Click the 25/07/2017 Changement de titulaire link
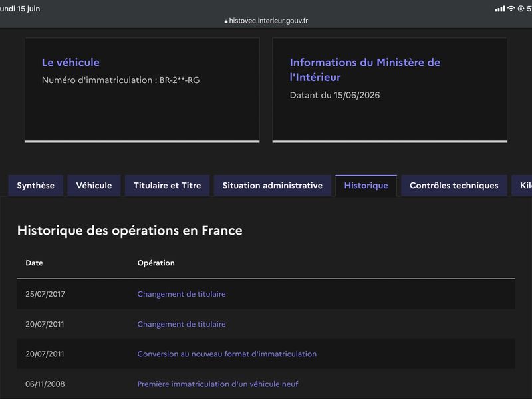The width and height of the screenshot is (532, 399). (182, 294)
